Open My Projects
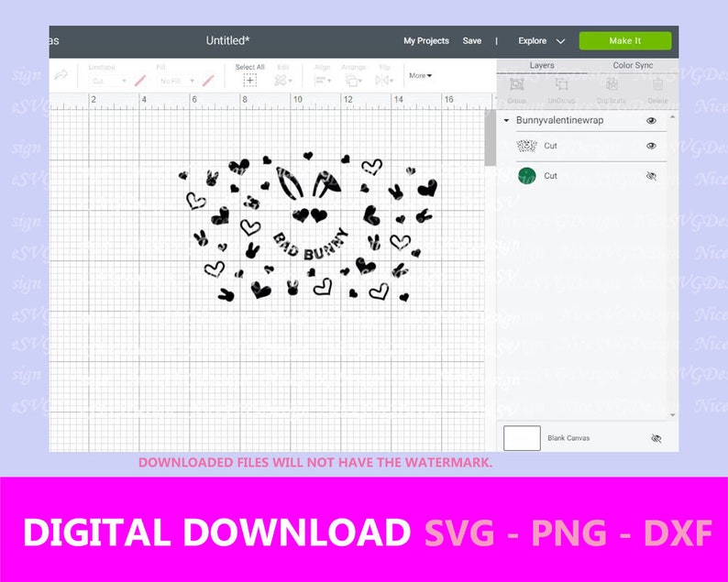 click(x=426, y=41)
